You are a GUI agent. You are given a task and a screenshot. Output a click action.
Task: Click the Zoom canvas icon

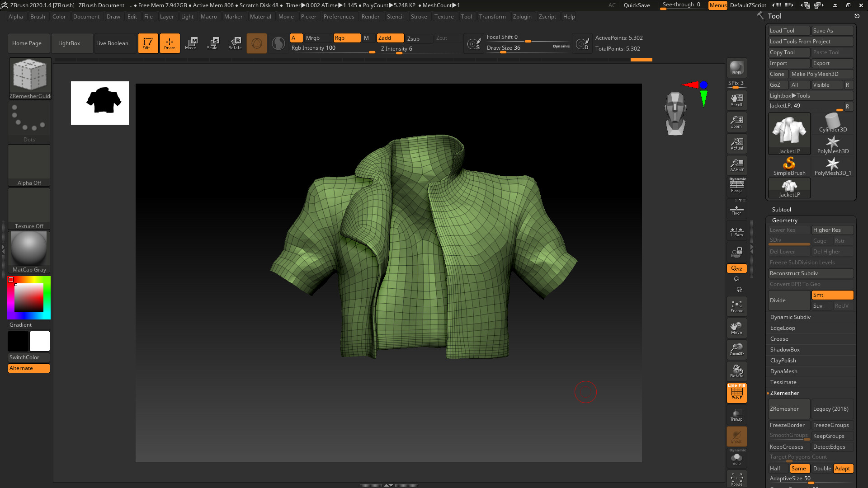(736, 122)
